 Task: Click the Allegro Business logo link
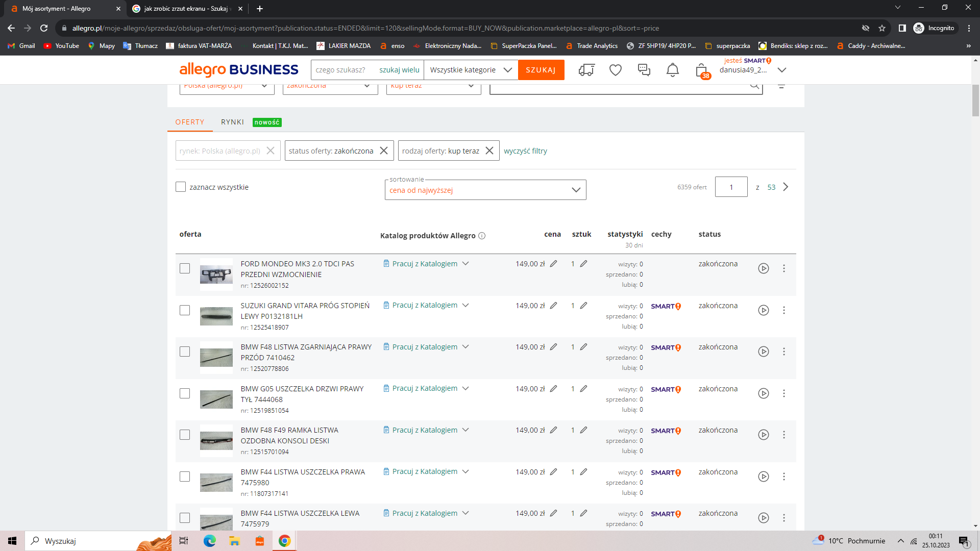239,69
